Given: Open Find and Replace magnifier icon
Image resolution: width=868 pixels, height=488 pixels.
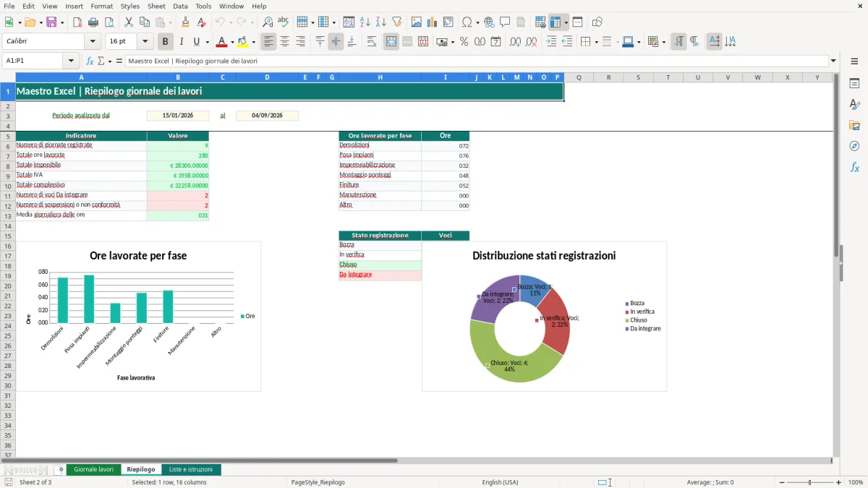Looking at the screenshot, I should 268,22.
